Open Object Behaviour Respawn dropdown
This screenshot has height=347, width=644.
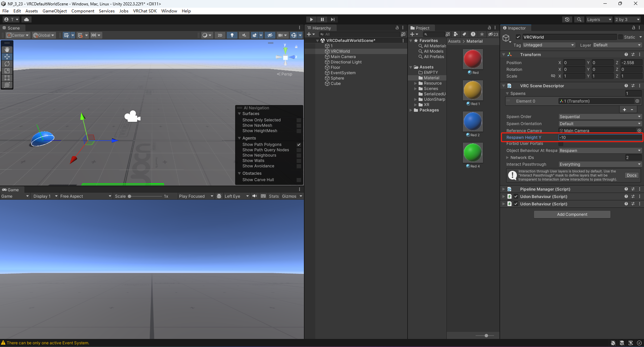[600, 151]
